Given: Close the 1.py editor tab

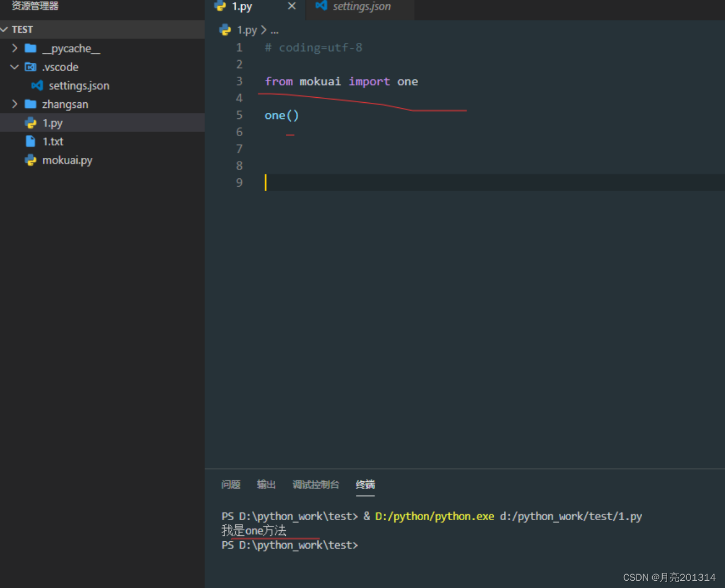Looking at the screenshot, I should 292,6.
